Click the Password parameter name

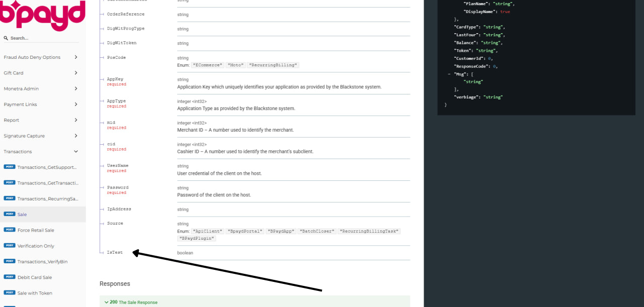tap(118, 187)
